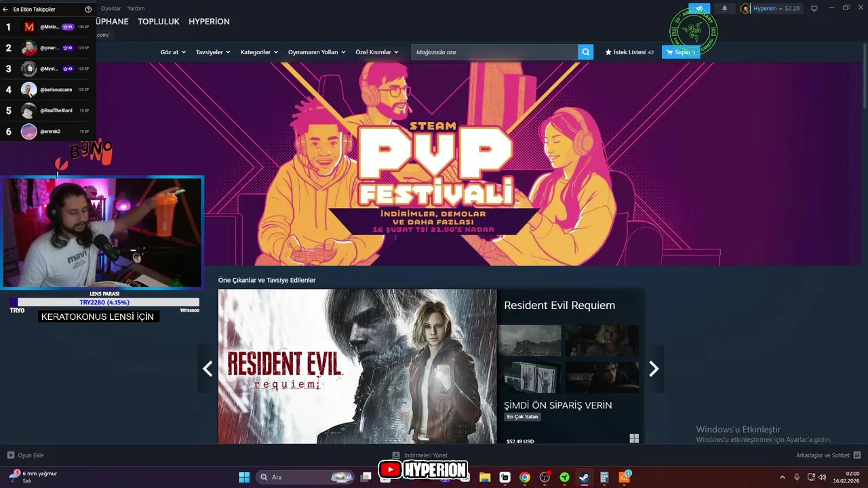Open File Explorer from taskbar
This screenshot has width=868, height=488.
click(485, 477)
